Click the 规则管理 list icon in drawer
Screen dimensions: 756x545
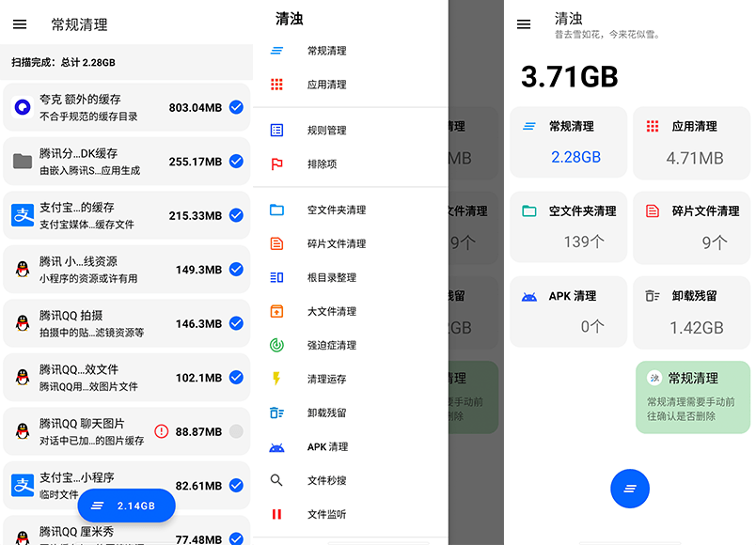point(276,130)
